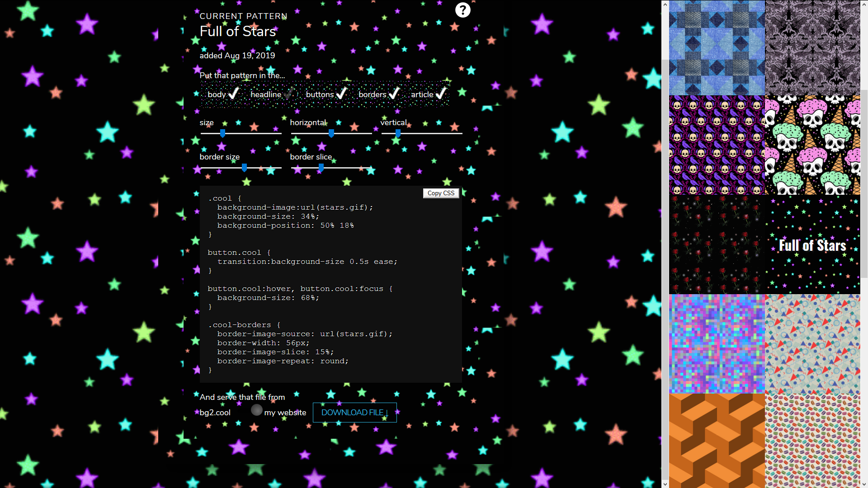
Task: Click the border size slider handle
Action: pos(244,168)
